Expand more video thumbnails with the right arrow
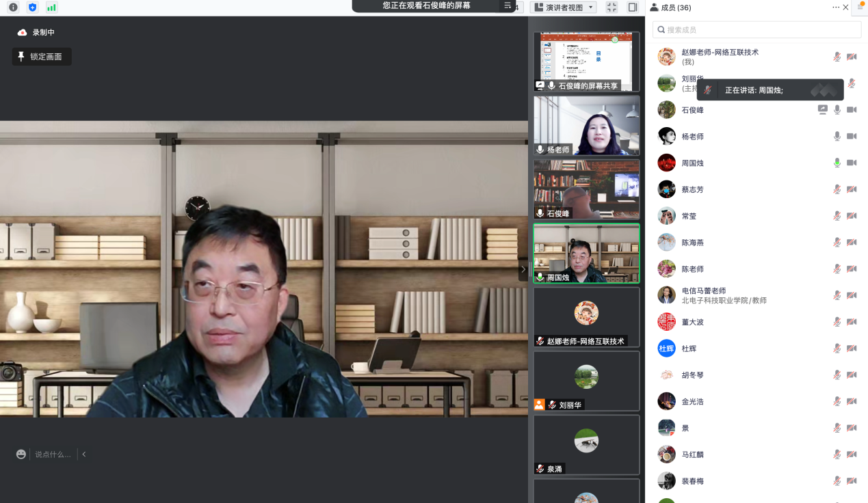The image size is (868, 503). (x=523, y=269)
